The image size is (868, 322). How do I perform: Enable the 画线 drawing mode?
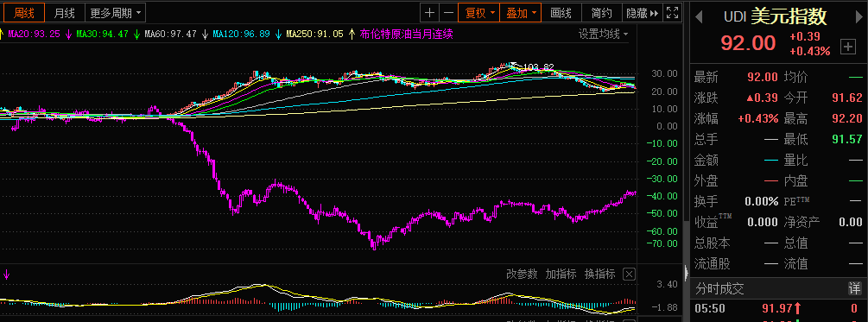pyautogui.click(x=561, y=13)
